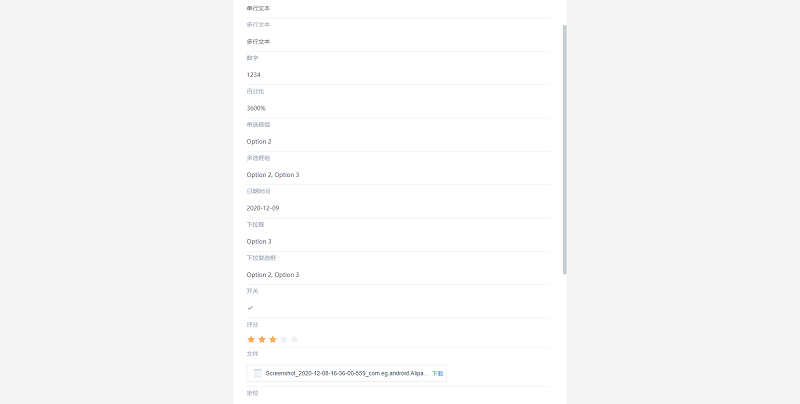
Task: Click the date value 2020-12-09
Action: click(x=263, y=208)
